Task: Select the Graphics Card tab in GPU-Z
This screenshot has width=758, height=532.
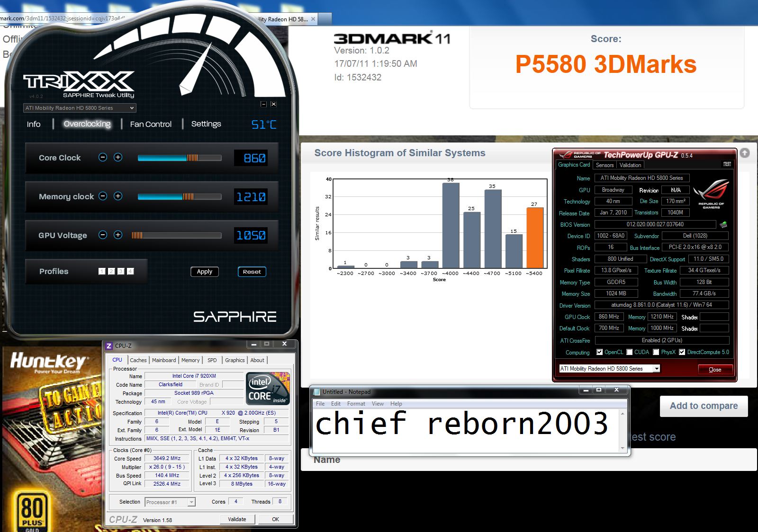Action: (x=574, y=165)
